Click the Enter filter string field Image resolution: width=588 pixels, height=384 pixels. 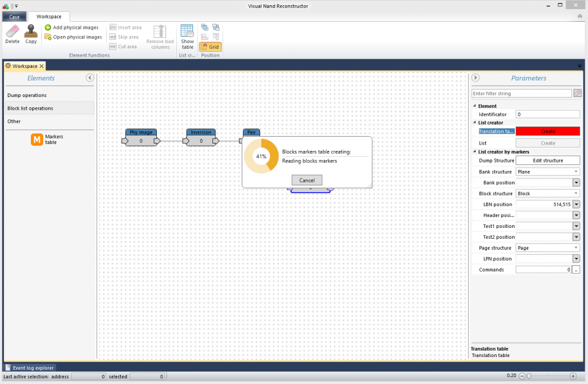[x=521, y=94]
